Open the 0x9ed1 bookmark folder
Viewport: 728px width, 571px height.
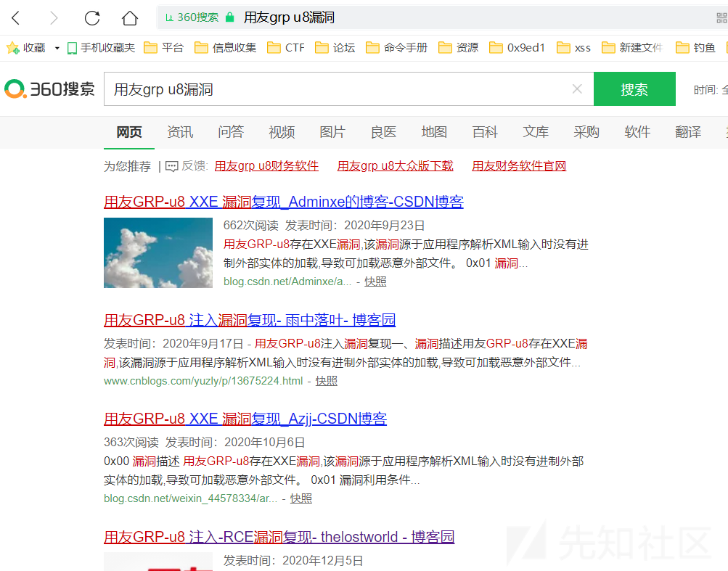click(x=517, y=48)
